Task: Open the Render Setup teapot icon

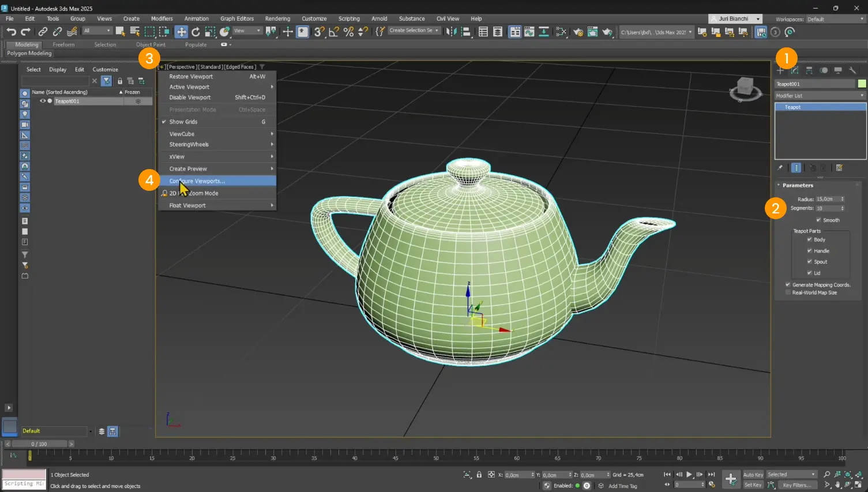Action: tap(578, 32)
